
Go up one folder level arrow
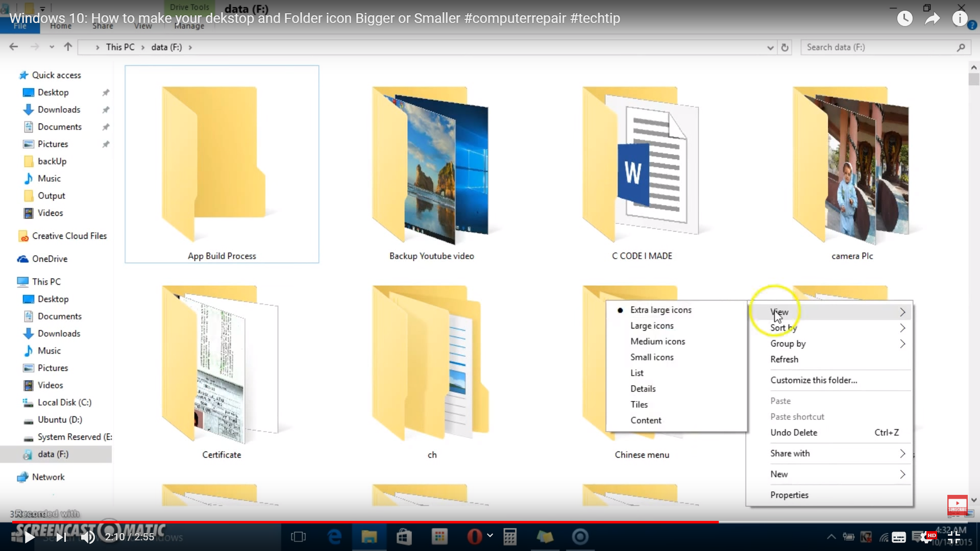click(68, 47)
